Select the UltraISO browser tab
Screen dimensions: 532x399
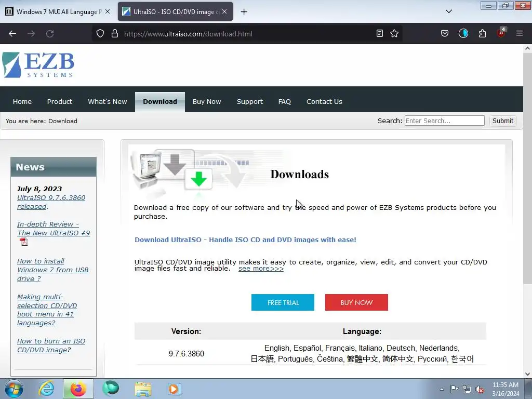(175, 11)
